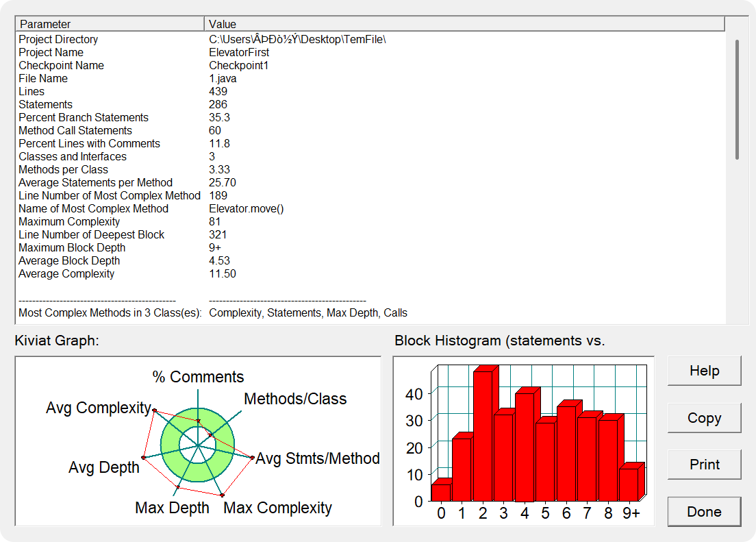This screenshot has height=542, width=756.
Task: Click the histogram bar for depth 0
Action: pos(441,492)
